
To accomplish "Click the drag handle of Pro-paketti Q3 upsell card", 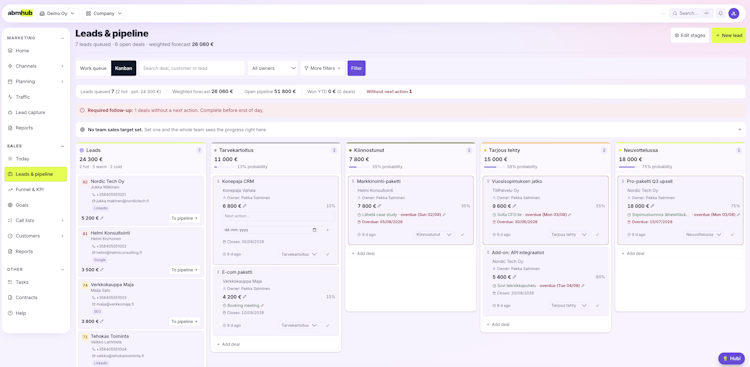I will click(623, 181).
